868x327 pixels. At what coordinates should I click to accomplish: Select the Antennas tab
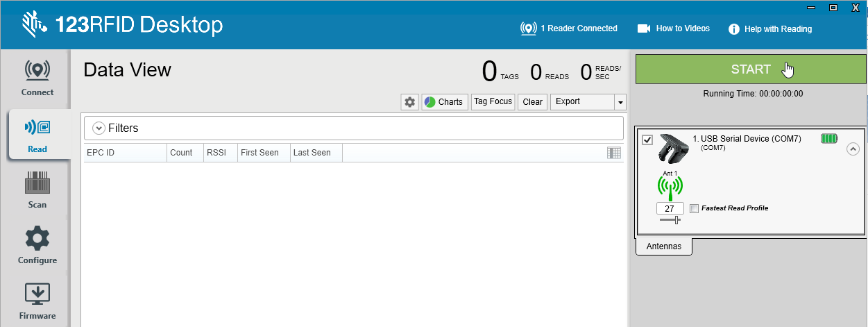pyautogui.click(x=663, y=246)
